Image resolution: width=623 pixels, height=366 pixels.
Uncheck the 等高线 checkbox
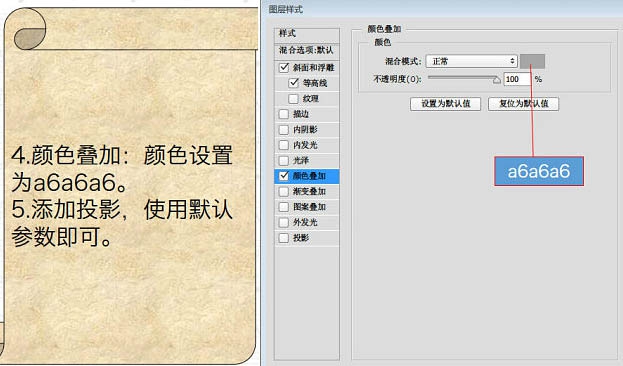pos(294,83)
